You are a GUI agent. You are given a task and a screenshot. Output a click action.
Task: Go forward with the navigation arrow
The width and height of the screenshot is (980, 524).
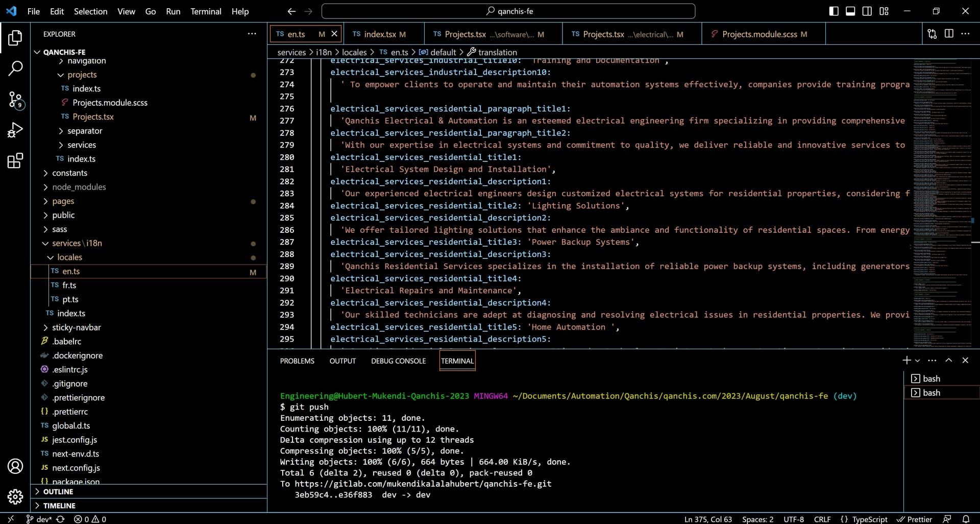[x=308, y=11]
